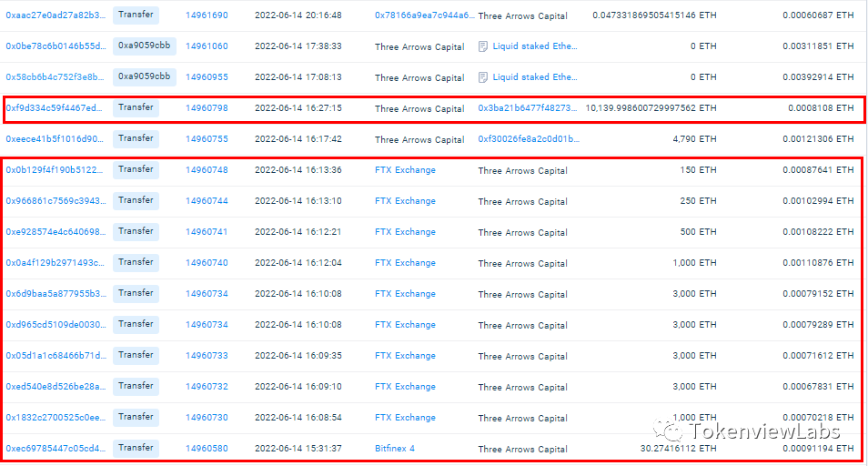Open block number 14961060
868x466 pixels.
click(207, 46)
